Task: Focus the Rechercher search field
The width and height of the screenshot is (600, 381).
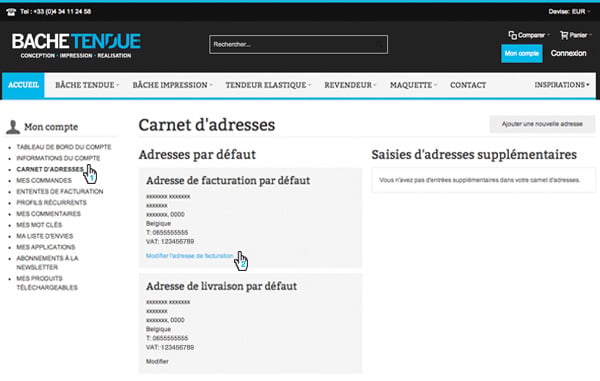Action: (298, 45)
